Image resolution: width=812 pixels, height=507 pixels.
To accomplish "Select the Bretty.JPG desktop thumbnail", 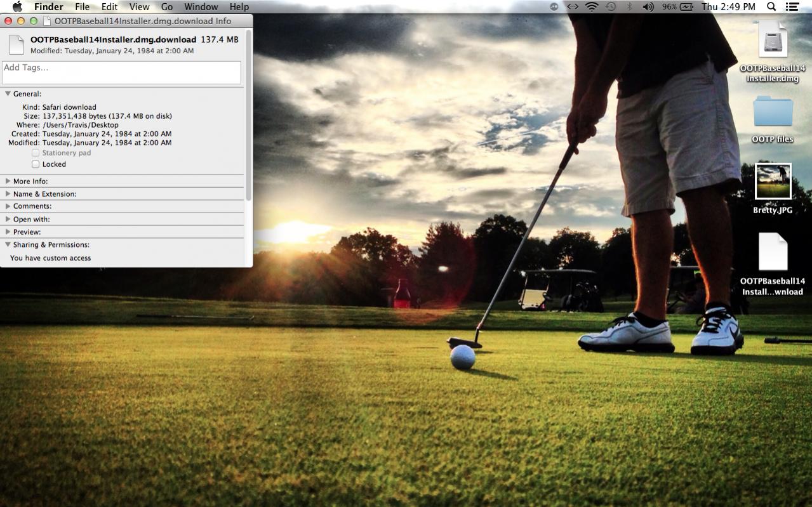I will [x=773, y=181].
